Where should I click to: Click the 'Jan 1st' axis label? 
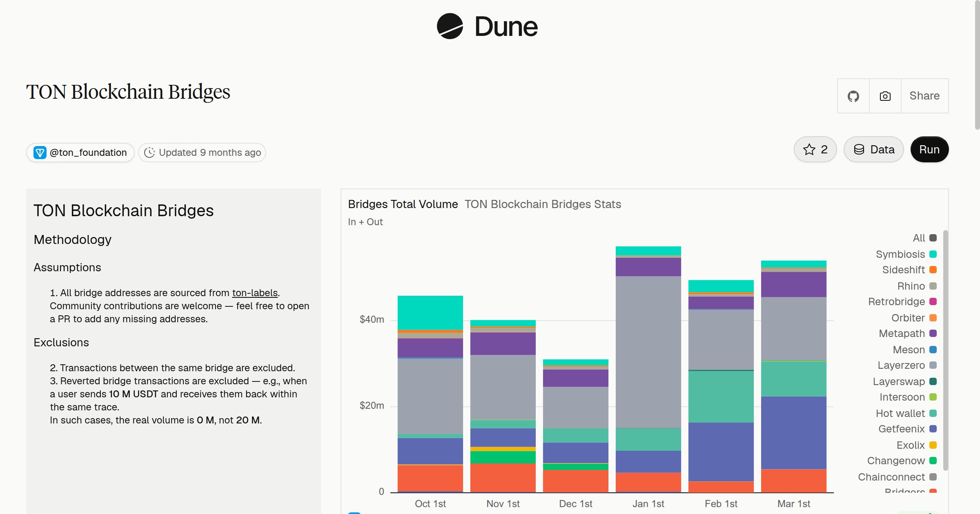tap(648, 504)
